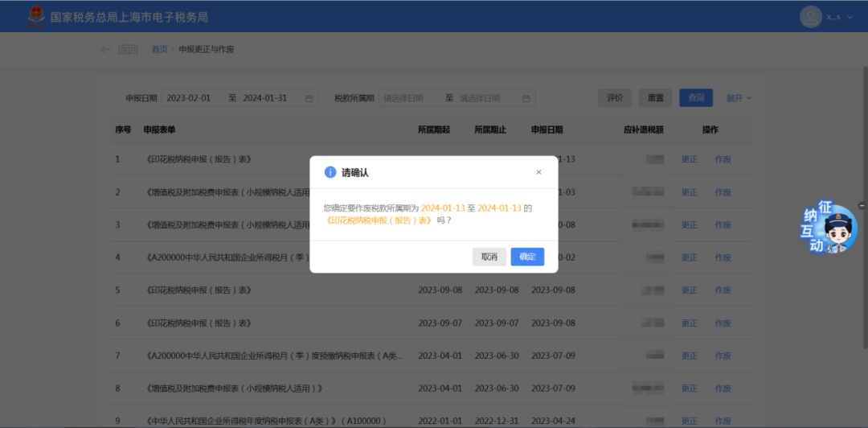Go to 首页 in breadcrumb
868x428 pixels.
pos(159,49)
